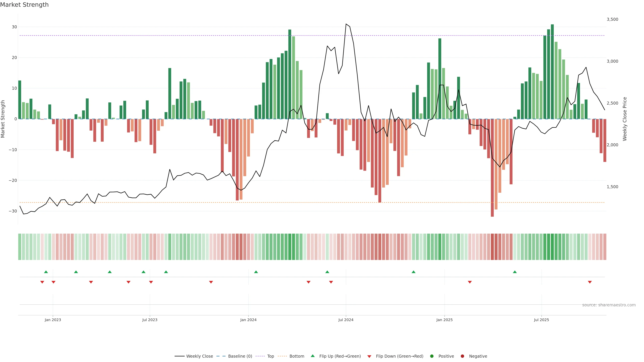Click the first green Flip Up triangle marker
Image resolution: width=644 pixels, height=362 pixels.
[46, 272]
